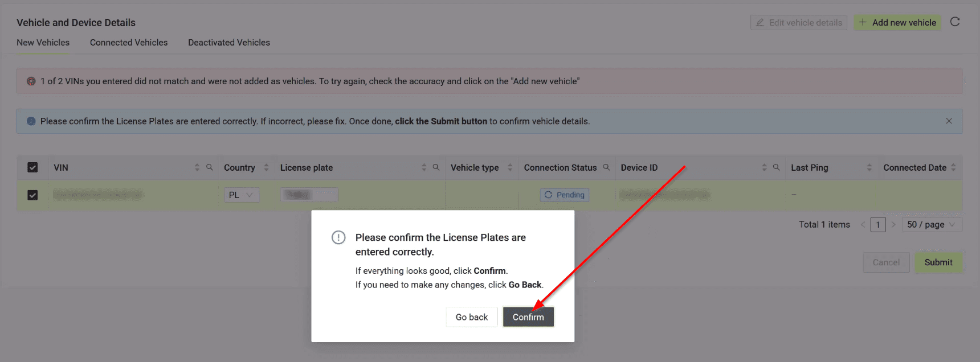Click the VIN column search icon
Viewport: 980px width, 362px height.
point(210,167)
